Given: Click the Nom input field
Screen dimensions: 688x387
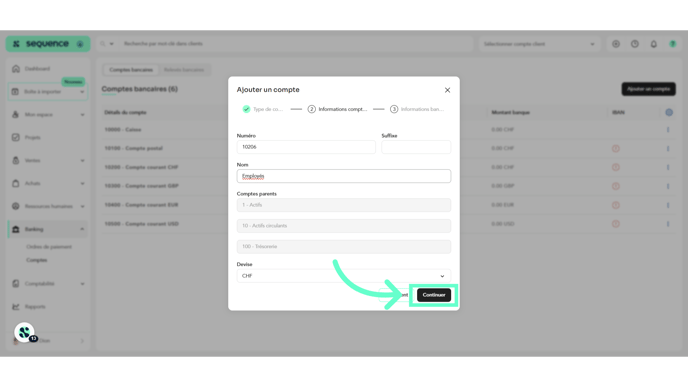Looking at the screenshot, I should click(344, 176).
